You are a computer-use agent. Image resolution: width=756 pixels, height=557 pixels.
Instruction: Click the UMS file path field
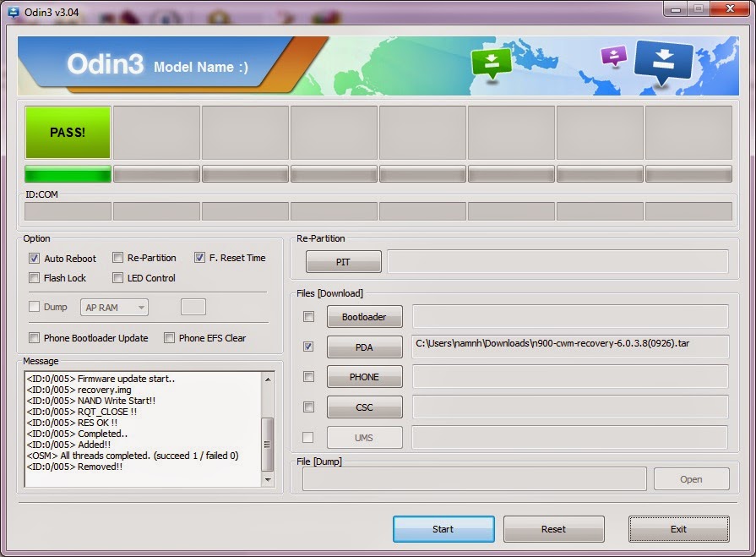click(570, 438)
